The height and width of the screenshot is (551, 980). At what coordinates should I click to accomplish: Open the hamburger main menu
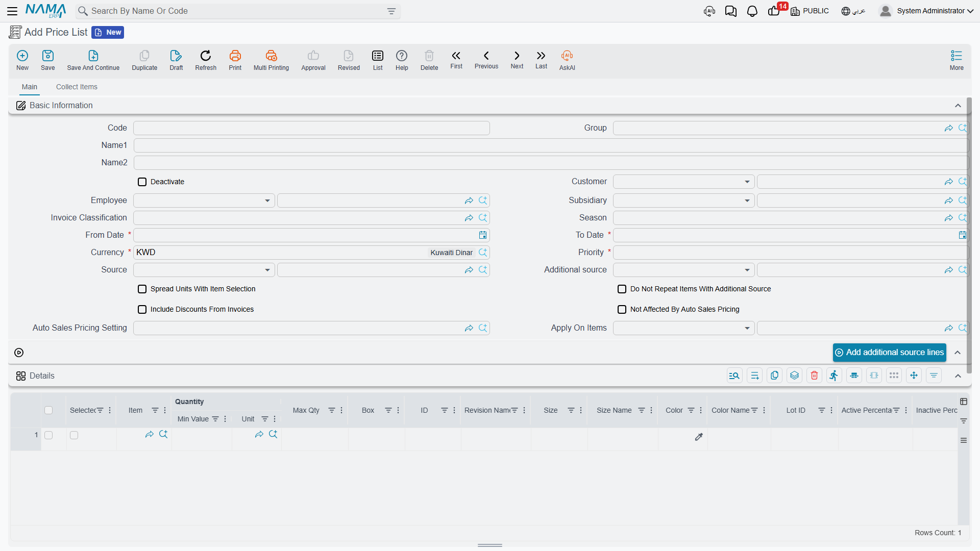(x=12, y=11)
